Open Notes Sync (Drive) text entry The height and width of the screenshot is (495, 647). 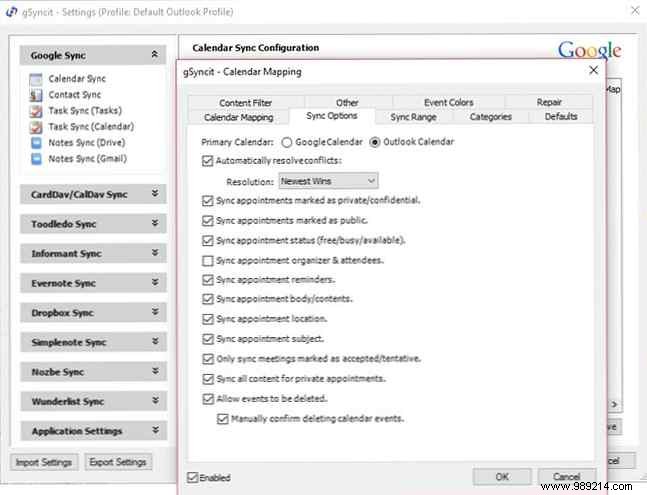coord(87,143)
